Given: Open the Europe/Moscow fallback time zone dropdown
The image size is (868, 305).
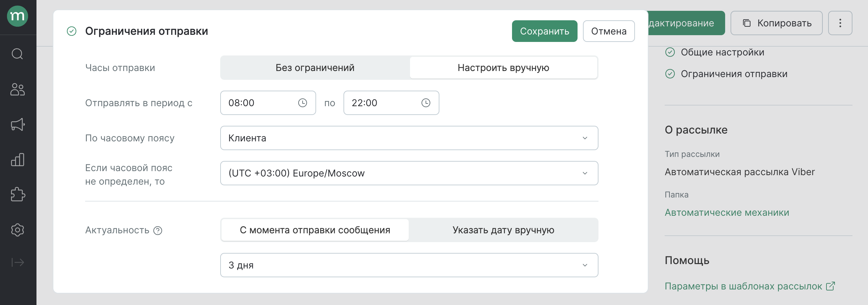Looking at the screenshot, I should 409,173.
